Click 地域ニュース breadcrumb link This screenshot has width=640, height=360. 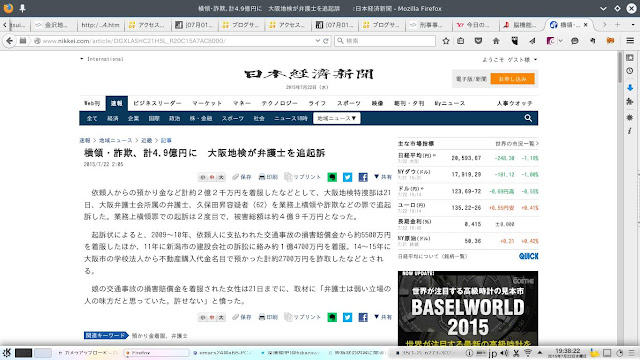click(x=116, y=140)
